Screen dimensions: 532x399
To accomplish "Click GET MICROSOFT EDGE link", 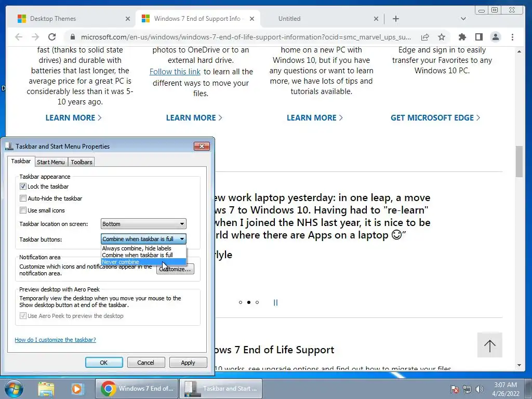I will coord(435,118).
